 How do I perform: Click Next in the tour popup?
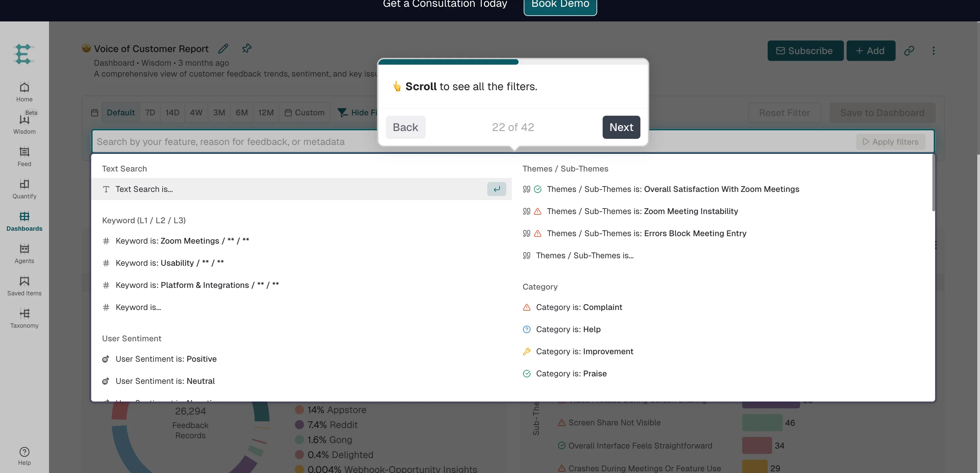621,127
